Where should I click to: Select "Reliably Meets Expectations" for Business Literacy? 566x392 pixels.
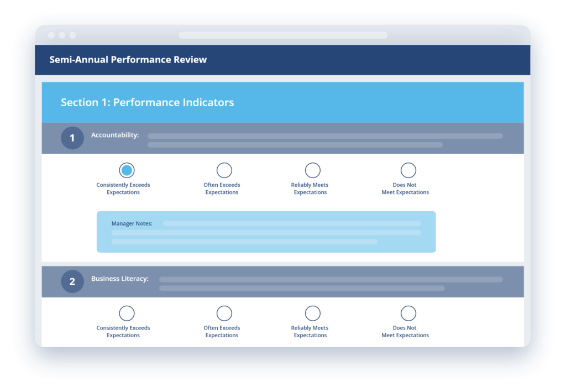tap(312, 313)
